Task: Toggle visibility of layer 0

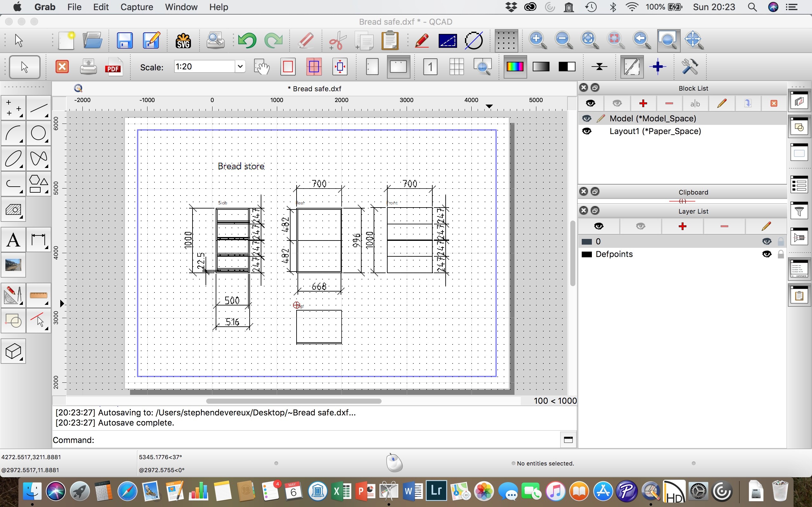Action: [766, 241]
